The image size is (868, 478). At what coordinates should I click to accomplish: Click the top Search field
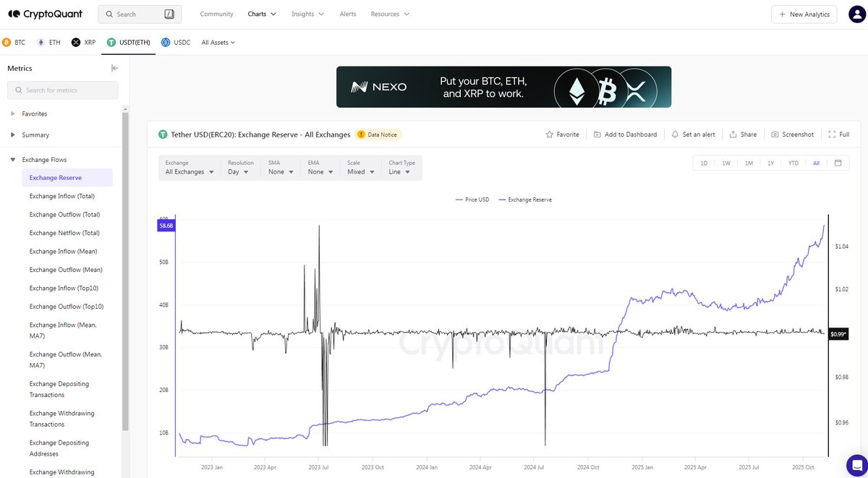tap(140, 14)
